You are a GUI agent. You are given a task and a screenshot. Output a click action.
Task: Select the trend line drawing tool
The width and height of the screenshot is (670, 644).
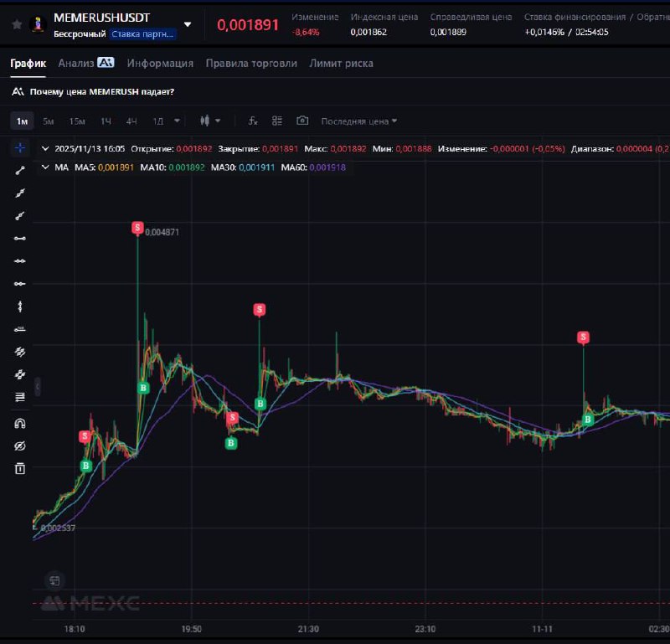tap(19, 171)
